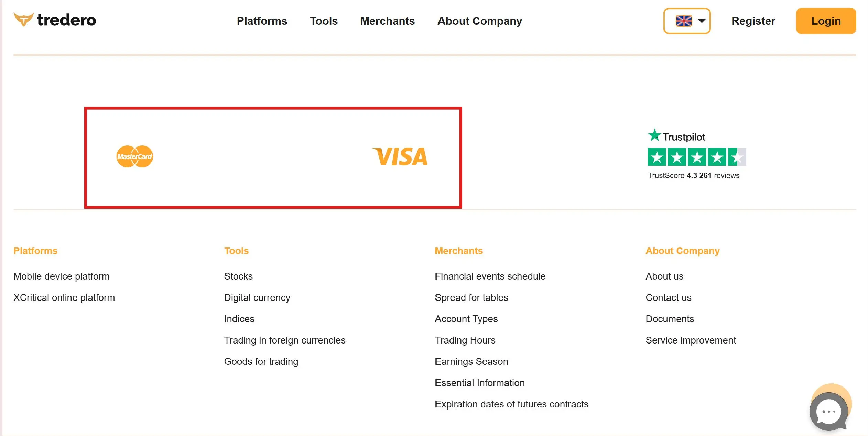Click the MasterCard logo icon

135,156
